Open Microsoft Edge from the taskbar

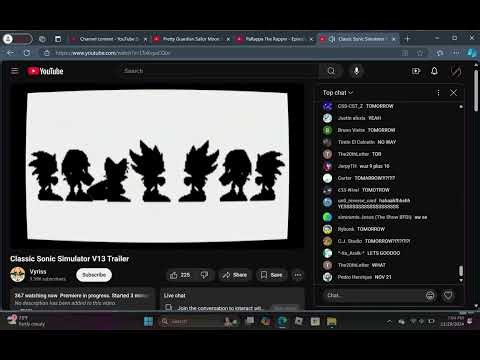[x=282, y=321]
